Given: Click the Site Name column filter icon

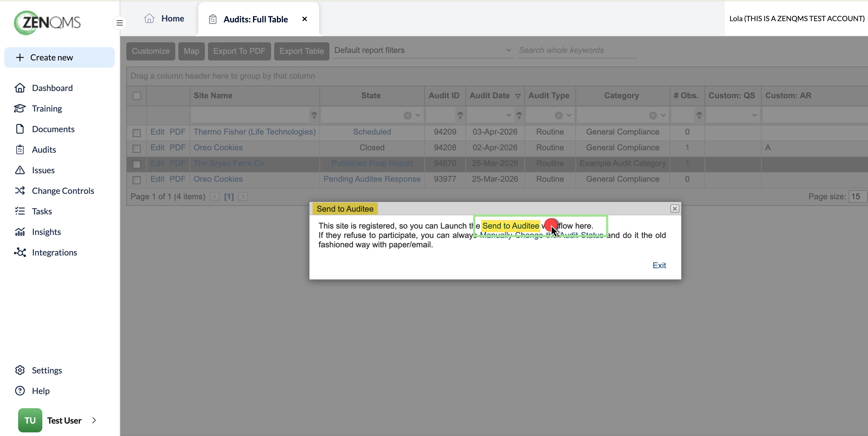Looking at the screenshot, I should pos(314,115).
